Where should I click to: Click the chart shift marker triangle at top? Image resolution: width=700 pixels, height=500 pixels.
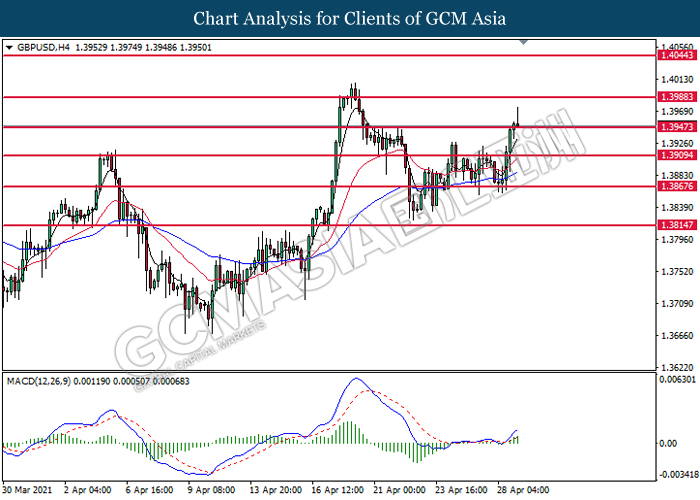click(x=524, y=42)
